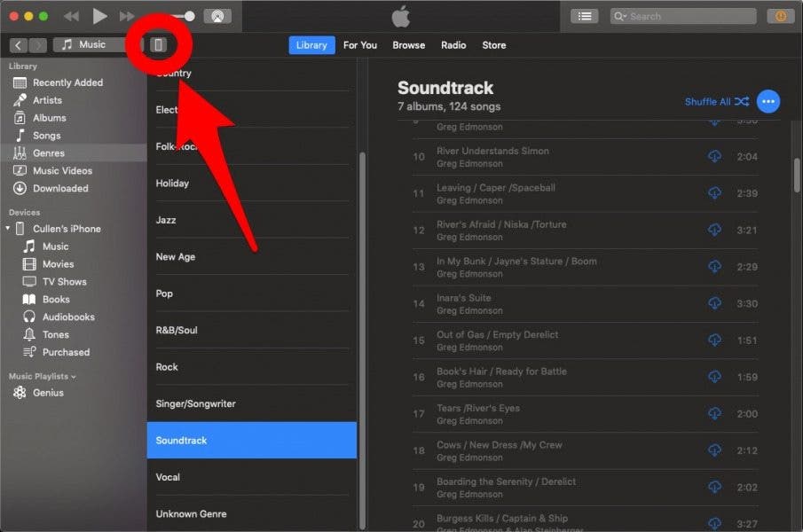Skip forward to the next track
Viewport: 803px width, 532px height.
127,16
